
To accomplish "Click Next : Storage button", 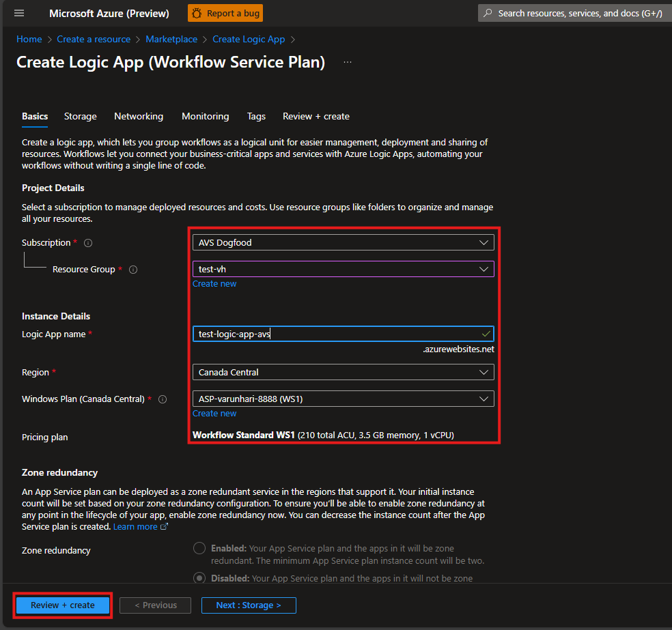I will 249,605.
